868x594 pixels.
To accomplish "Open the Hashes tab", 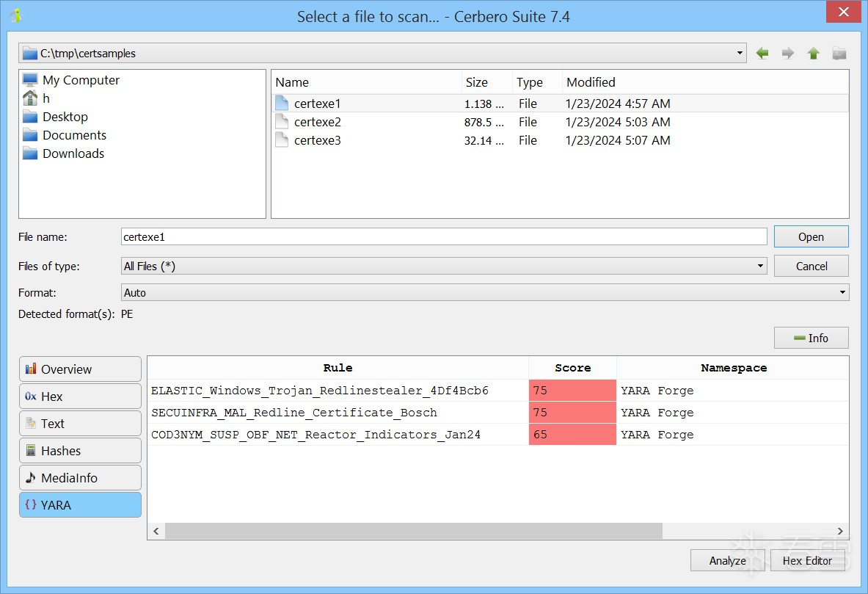I will point(80,451).
